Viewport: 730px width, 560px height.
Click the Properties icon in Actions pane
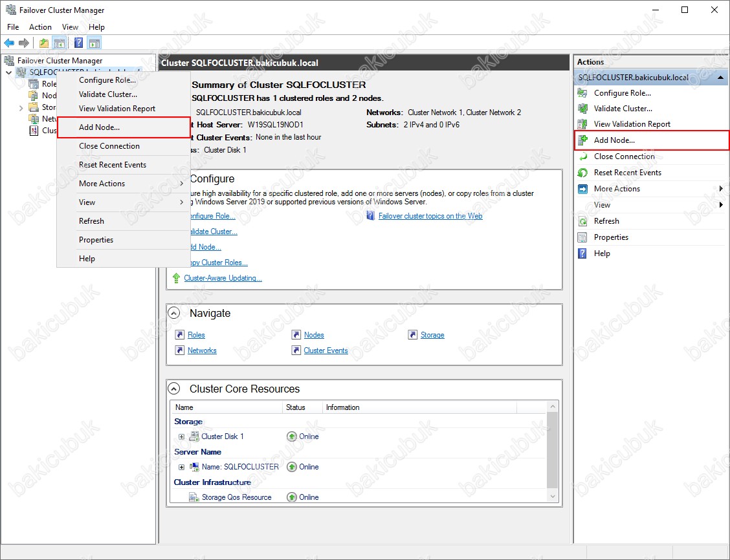pos(582,237)
